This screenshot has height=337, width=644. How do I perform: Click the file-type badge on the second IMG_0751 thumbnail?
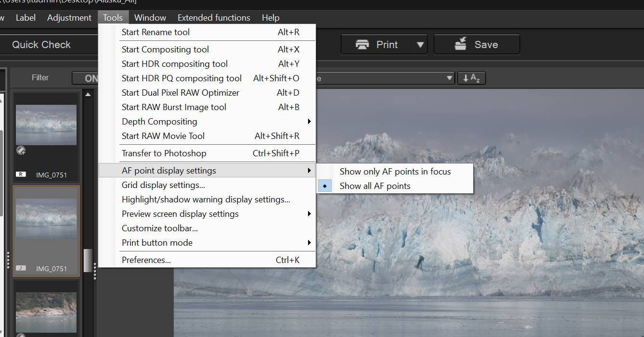tap(21, 268)
